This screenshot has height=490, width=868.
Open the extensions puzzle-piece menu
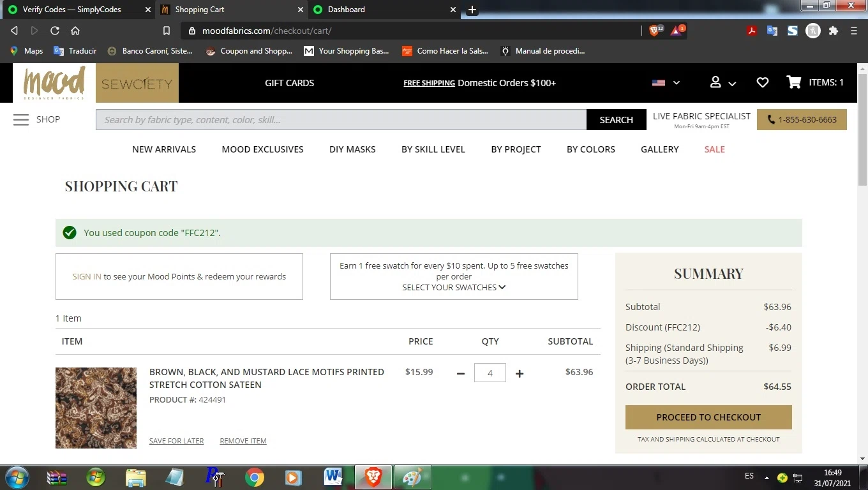point(834,31)
